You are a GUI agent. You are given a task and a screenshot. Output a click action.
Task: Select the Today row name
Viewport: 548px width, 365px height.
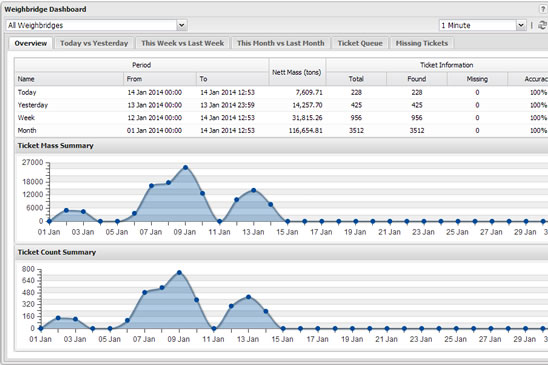[x=27, y=93]
